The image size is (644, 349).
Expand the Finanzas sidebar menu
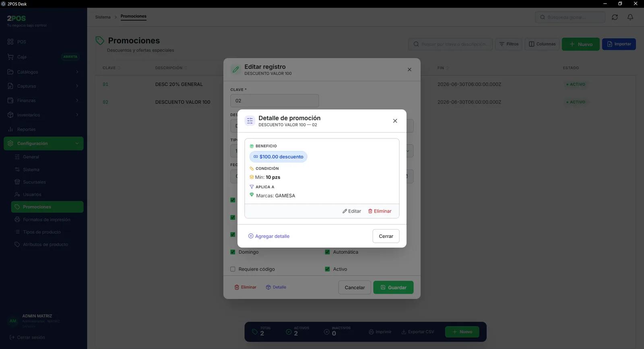pos(43,101)
